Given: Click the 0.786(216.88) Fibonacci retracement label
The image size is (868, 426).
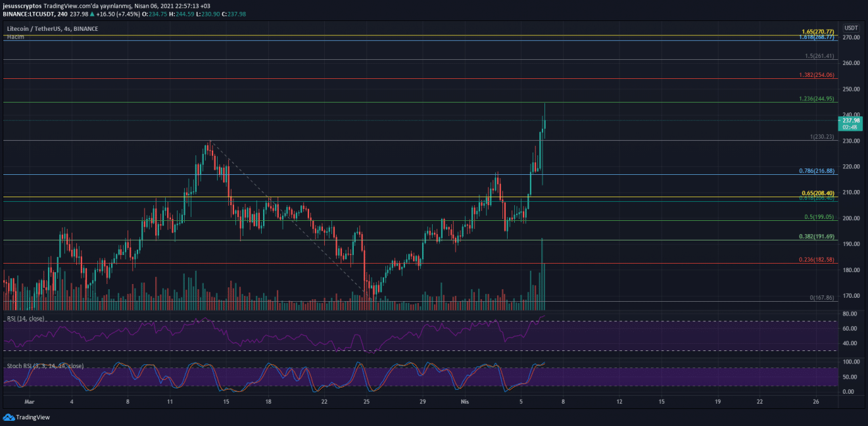Looking at the screenshot, I should pyautogui.click(x=817, y=171).
